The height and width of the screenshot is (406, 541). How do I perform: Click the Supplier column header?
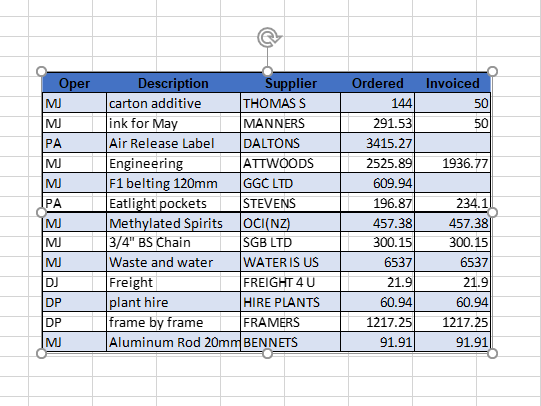point(291,83)
